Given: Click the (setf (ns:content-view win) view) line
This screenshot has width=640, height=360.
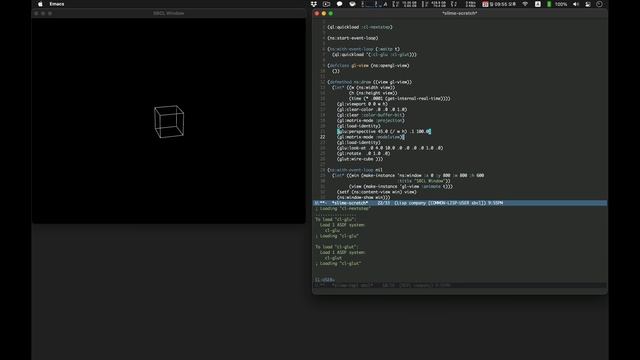Looking at the screenshot, I should (377, 192).
